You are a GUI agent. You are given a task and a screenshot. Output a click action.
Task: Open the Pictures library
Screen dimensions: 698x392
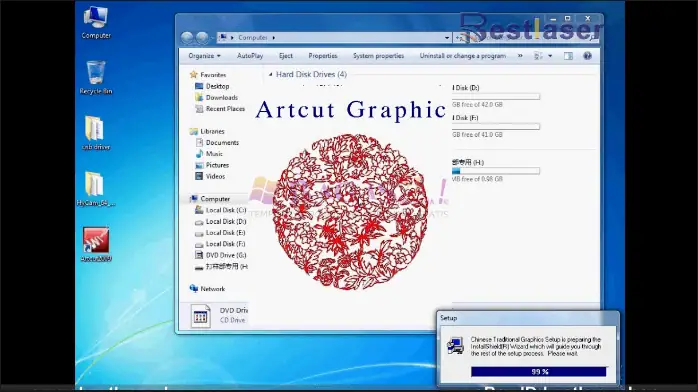[x=217, y=165]
